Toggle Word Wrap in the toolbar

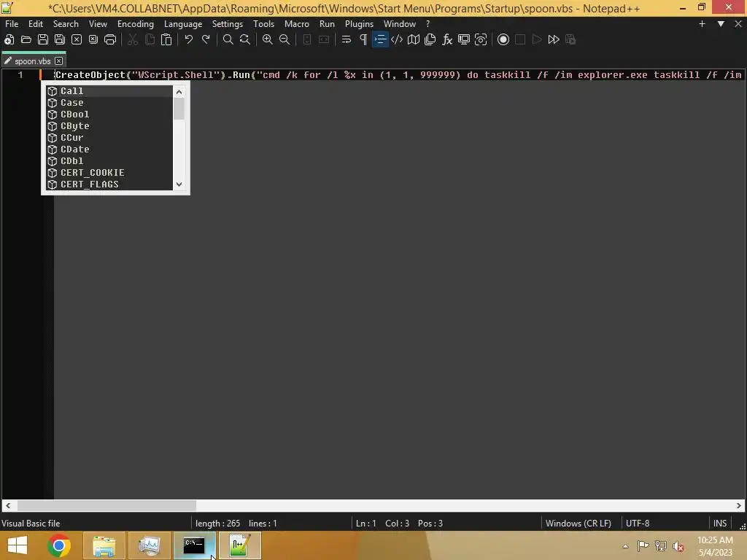click(347, 39)
